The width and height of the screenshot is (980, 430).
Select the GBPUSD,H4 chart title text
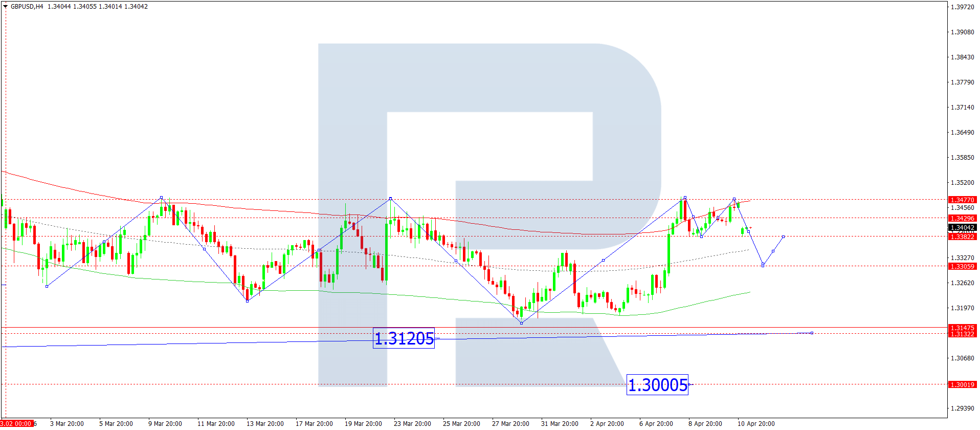[x=27, y=7]
